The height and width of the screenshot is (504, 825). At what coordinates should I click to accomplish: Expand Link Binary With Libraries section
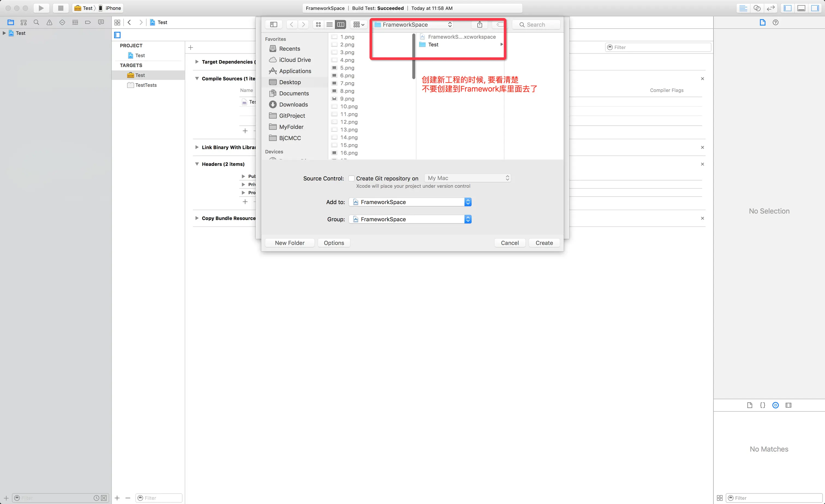click(197, 147)
